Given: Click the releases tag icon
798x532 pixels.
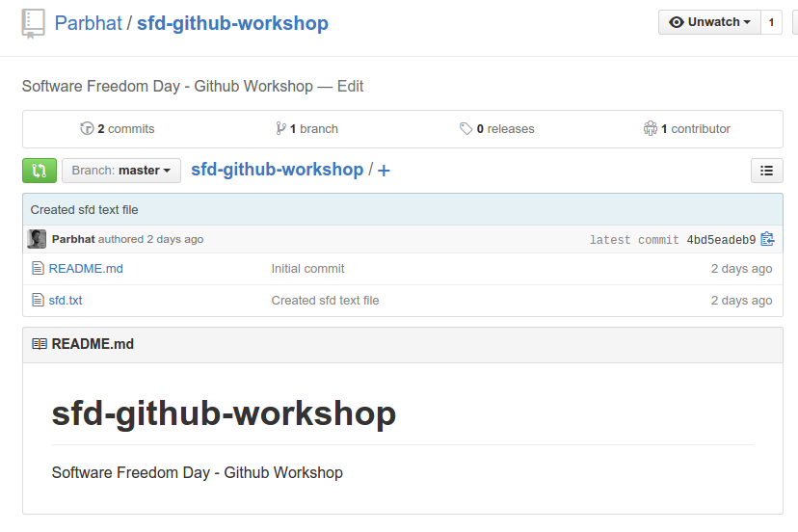Looking at the screenshot, I should tap(465, 128).
